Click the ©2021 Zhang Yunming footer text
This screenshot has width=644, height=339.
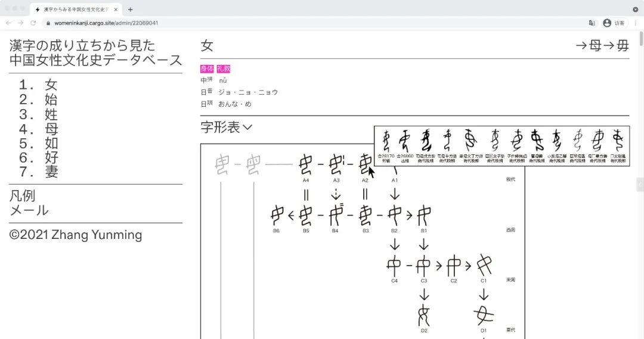click(76, 235)
